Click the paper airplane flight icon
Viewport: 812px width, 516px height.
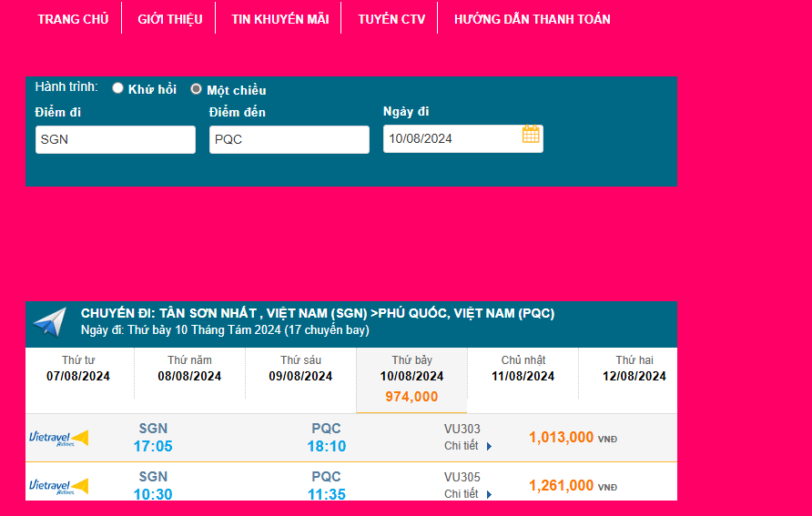(50, 321)
